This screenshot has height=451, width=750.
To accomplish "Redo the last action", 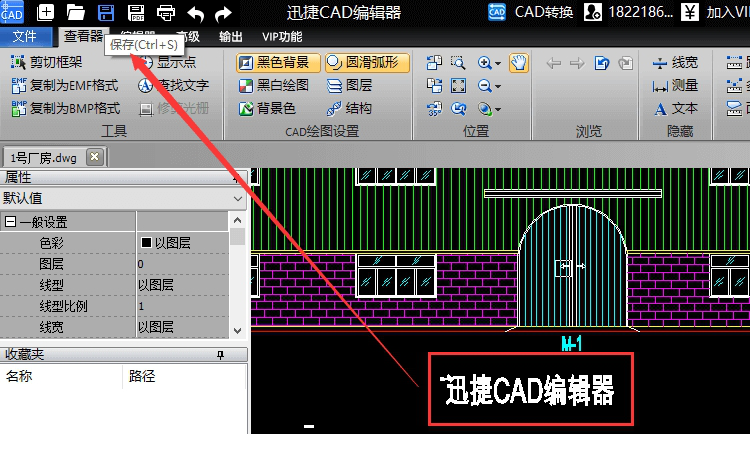I will click(x=223, y=13).
